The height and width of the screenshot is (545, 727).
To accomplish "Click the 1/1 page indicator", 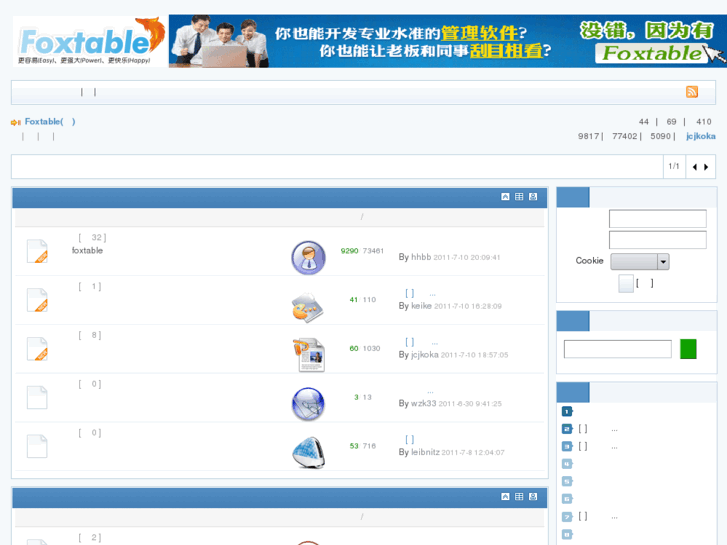I will point(674,166).
